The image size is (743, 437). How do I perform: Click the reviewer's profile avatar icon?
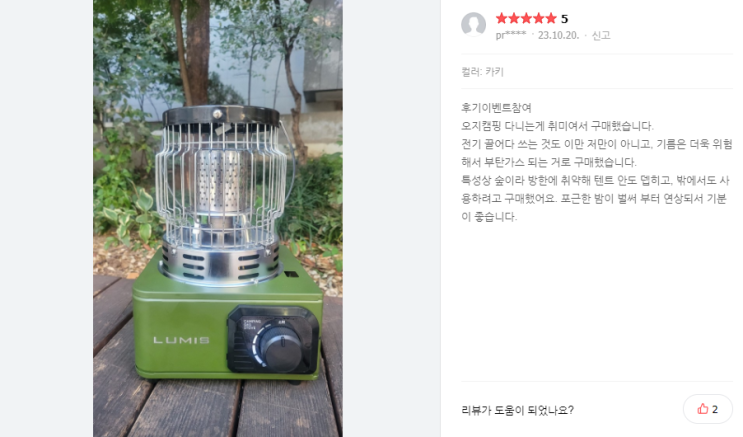[473, 24]
